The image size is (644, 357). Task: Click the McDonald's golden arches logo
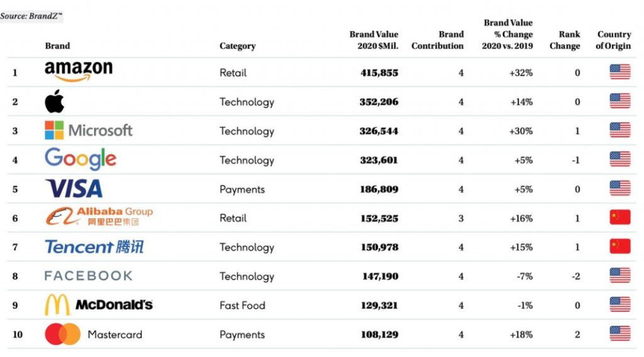(x=57, y=305)
